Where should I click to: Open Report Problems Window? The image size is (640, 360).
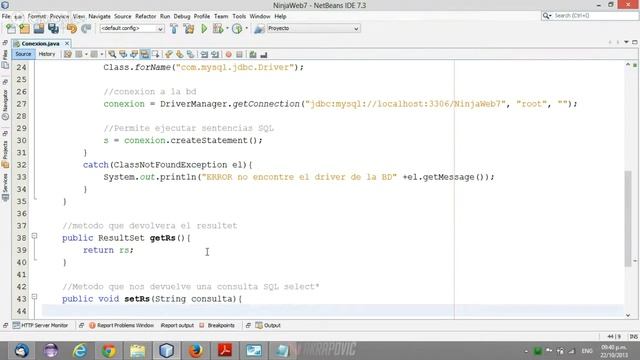(x=121, y=325)
